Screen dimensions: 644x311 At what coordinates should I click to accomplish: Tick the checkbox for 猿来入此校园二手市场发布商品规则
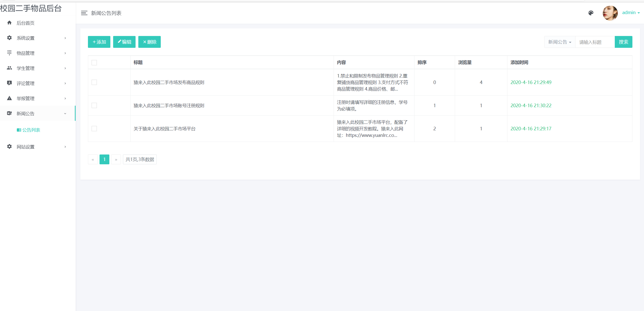94,82
